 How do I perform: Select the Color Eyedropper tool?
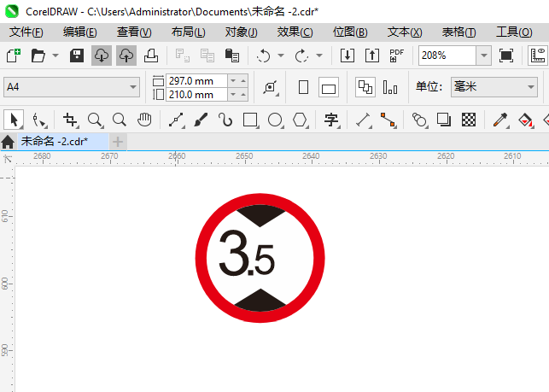click(x=500, y=120)
